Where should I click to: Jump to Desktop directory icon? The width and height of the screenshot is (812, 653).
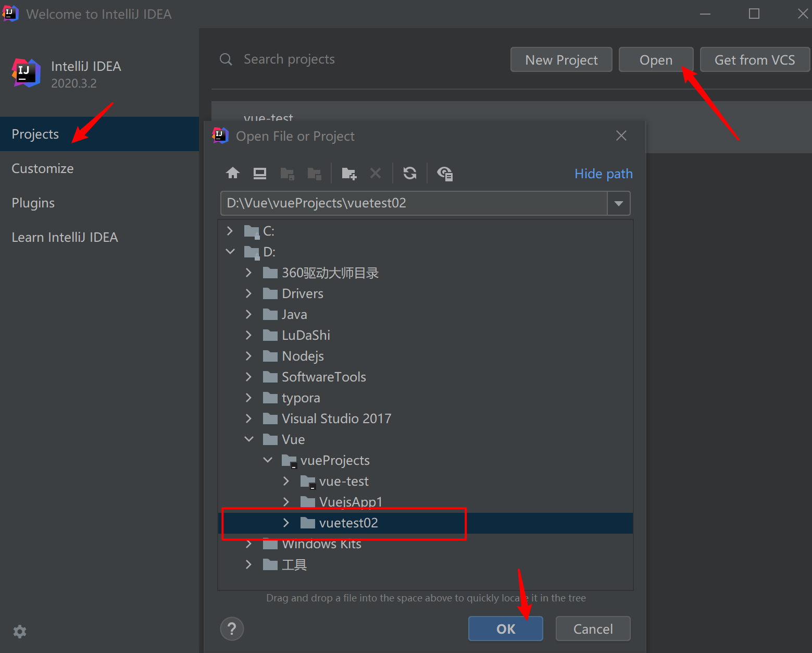pos(260,173)
